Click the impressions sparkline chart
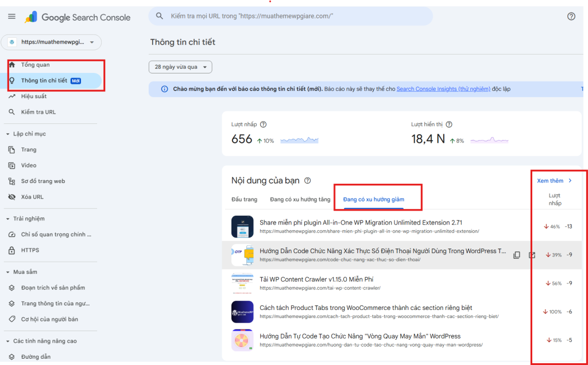Screen dimensions: 588x365 tap(489, 141)
